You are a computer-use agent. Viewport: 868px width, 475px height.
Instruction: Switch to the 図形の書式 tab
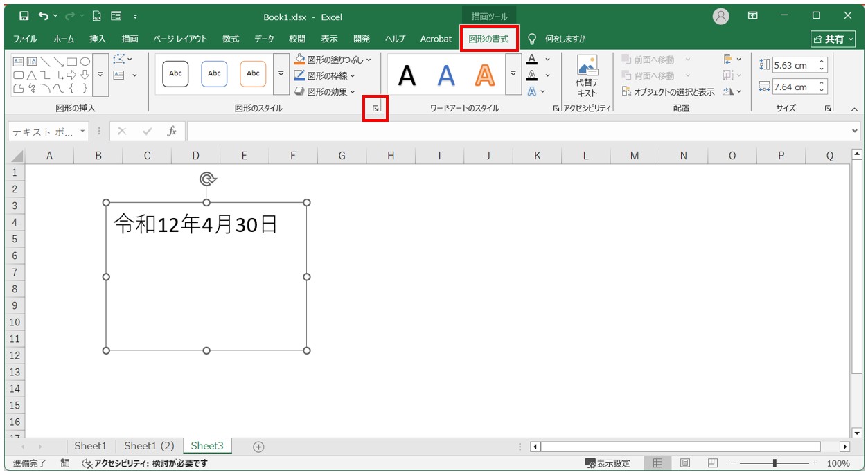pos(488,39)
